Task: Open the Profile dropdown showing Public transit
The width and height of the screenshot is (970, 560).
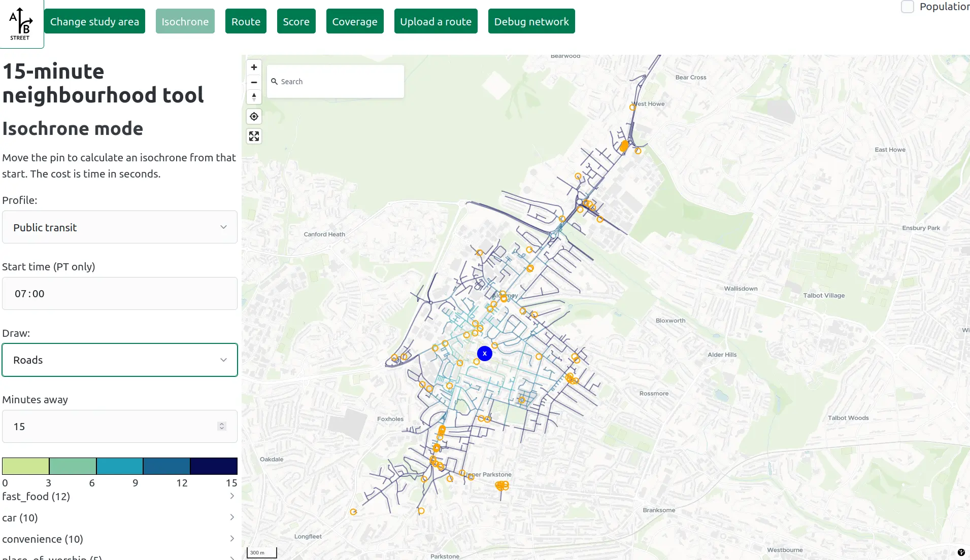Action: 120,227
